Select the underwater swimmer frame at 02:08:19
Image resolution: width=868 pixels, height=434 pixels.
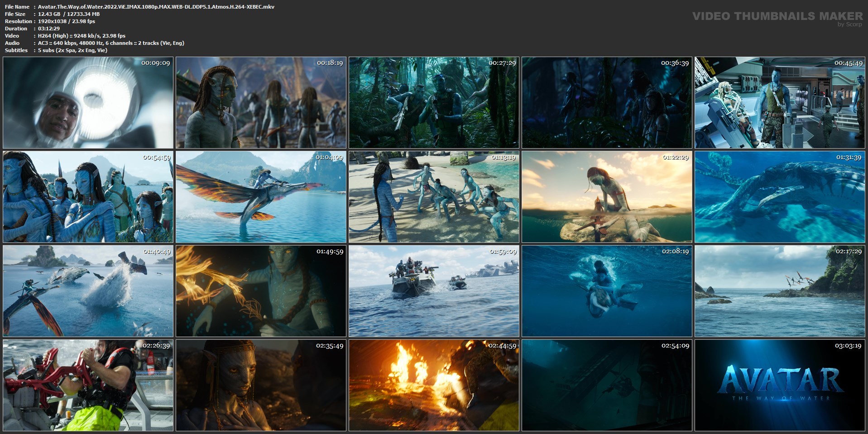click(x=607, y=291)
